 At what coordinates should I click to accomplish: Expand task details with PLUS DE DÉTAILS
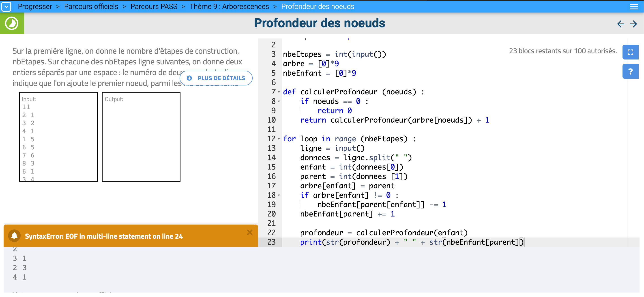tap(221, 78)
